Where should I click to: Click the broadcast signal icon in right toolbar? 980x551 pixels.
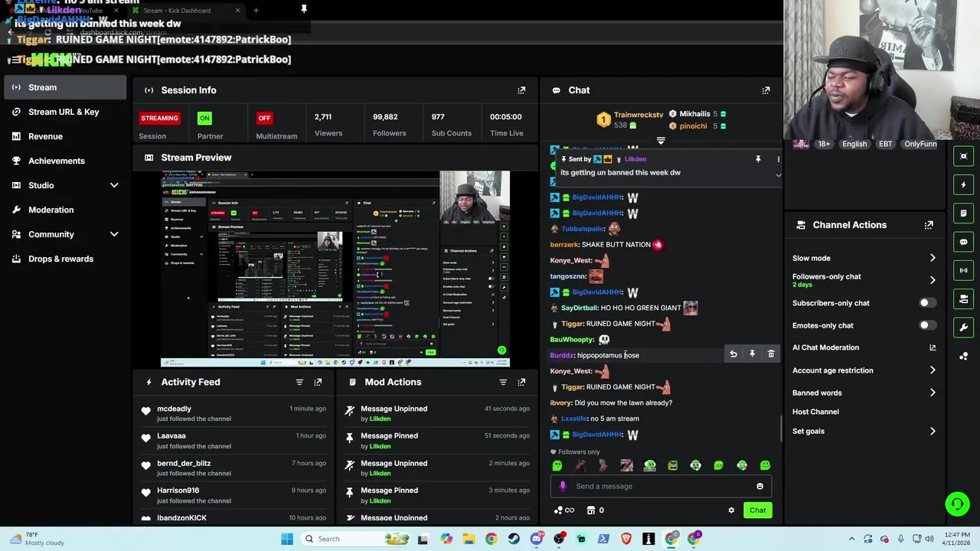pyautogui.click(x=964, y=270)
